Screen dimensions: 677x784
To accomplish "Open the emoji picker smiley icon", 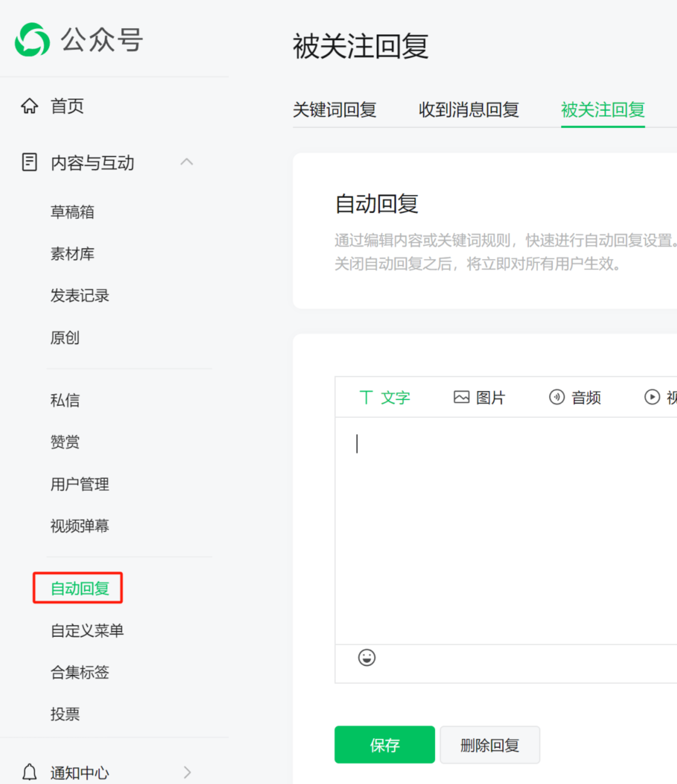I will (367, 657).
